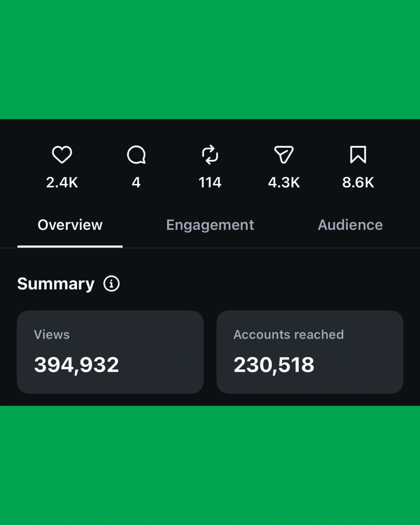Click the Accounts reached label

click(x=289, y=334)
